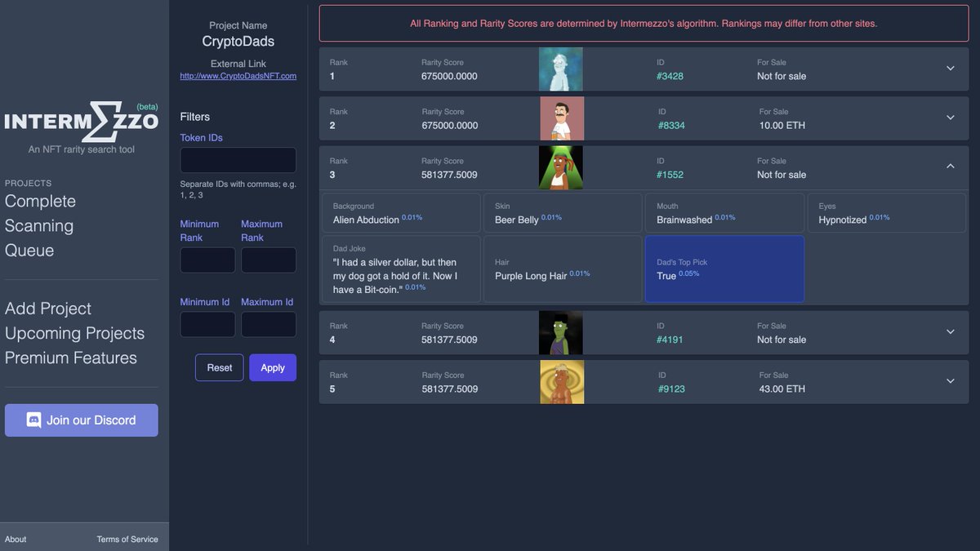Expand the rank 4 row chevron

[x=951, y=332]
